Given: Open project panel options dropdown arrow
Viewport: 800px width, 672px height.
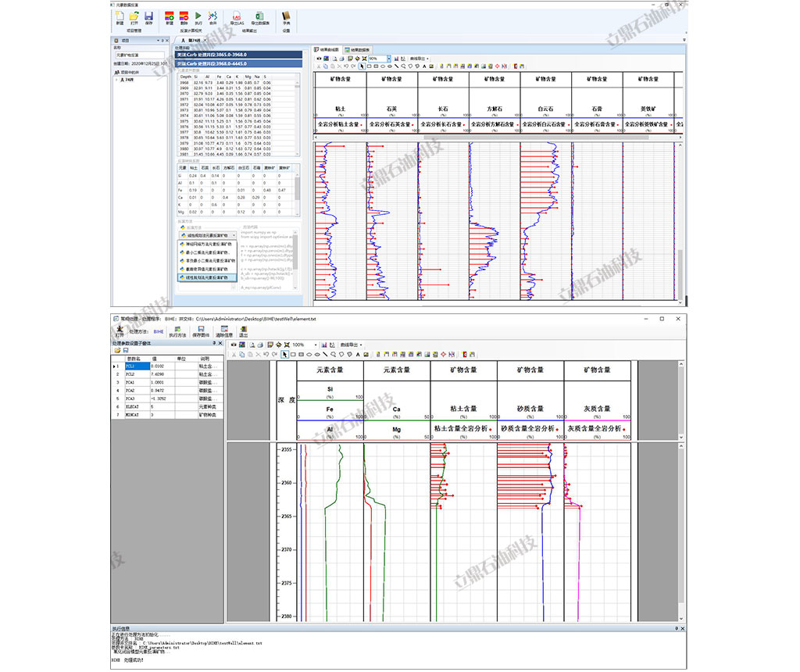Looking at the screenshot, I should [158, 41].
